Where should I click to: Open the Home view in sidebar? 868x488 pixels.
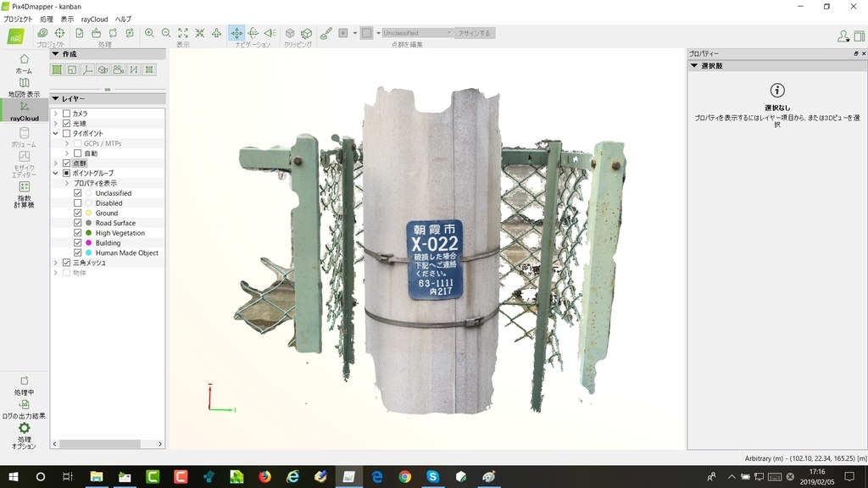(x=24, y=64)
